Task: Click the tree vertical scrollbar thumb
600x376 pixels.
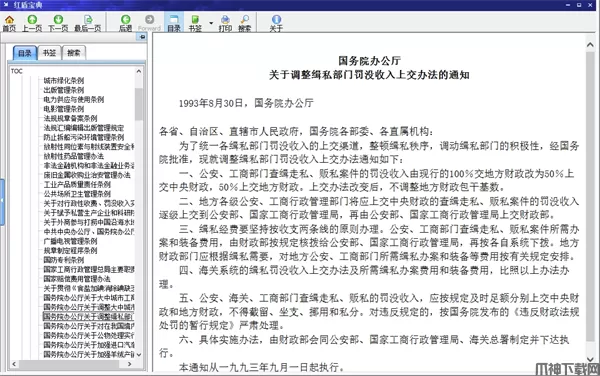Action: 139,104
